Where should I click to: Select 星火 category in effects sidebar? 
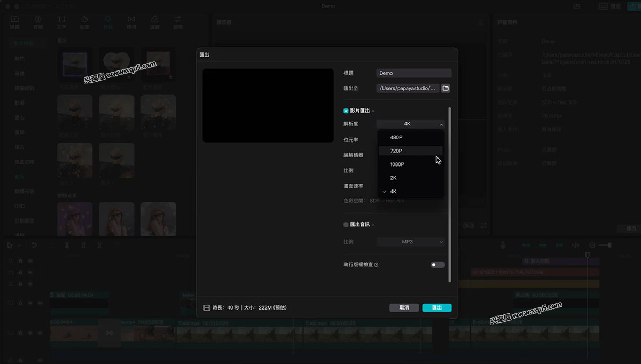click(x=20, y=176)
